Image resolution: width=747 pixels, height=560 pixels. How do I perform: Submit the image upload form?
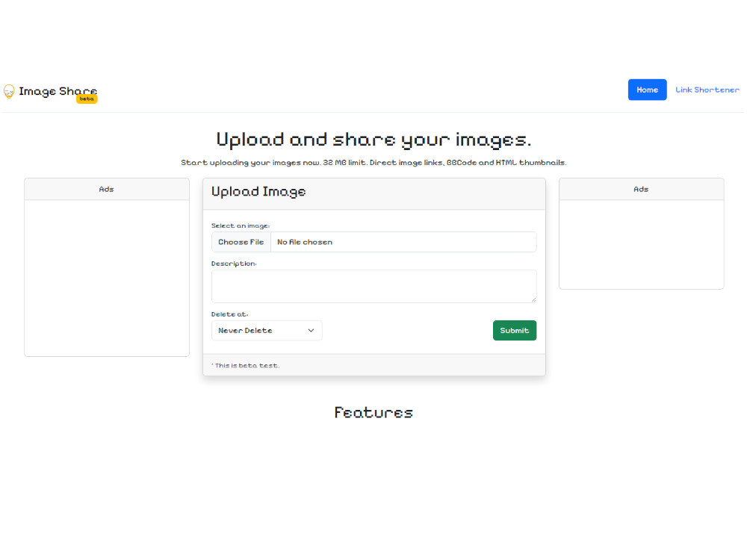(515, 331)
